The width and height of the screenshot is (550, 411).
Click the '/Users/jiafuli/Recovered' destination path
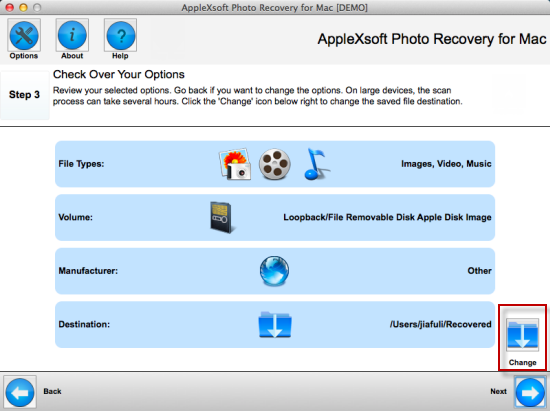click(x=441, y=324)
